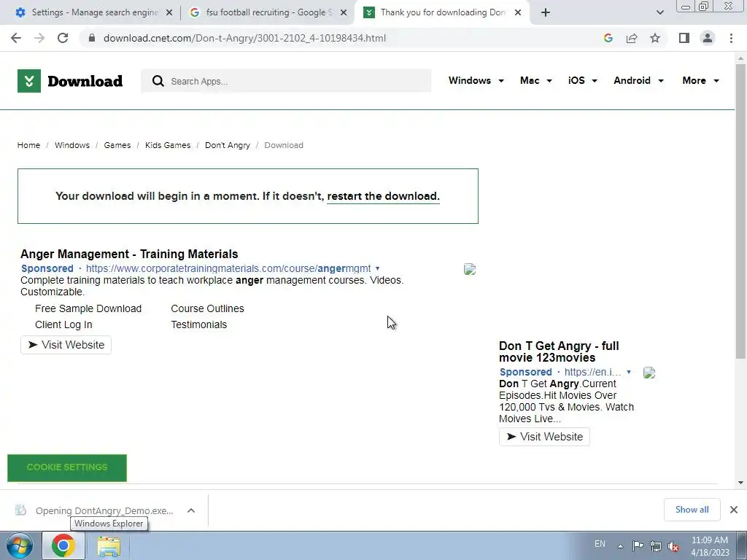Click the Google icon in address bar
Image resolution: width=747 pixels, height=560 pixels.
[608, 38]
